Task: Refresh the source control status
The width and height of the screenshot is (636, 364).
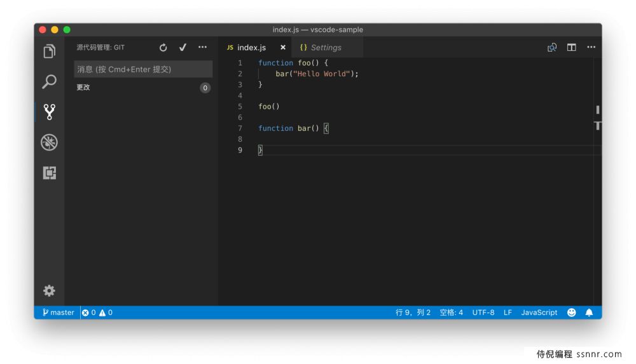Action: point(163,48)
